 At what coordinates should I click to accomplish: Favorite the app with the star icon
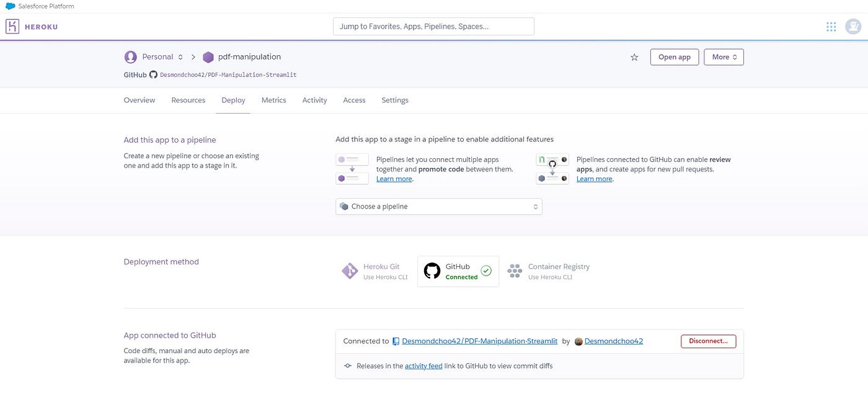coord(634,57)
